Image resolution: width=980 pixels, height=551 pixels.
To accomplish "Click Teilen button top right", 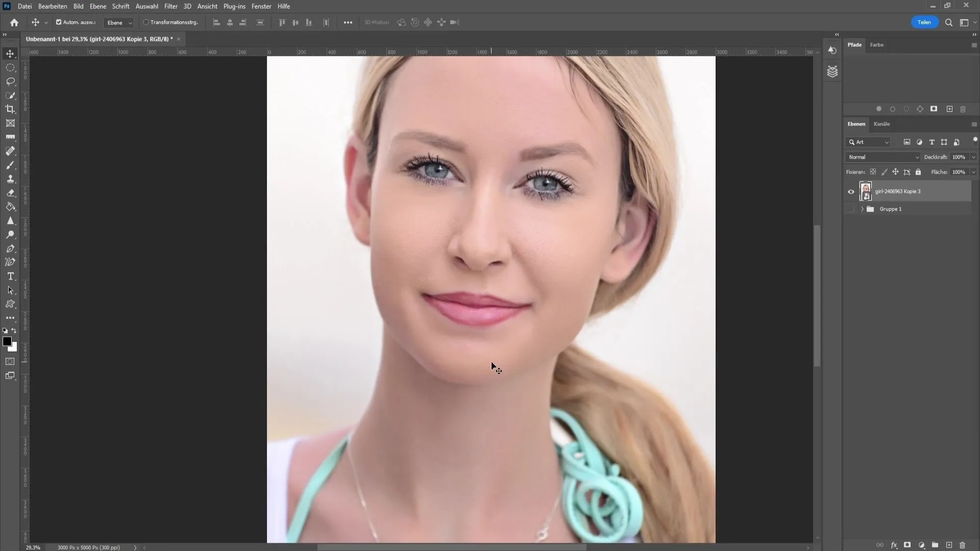I will point(923,22).
